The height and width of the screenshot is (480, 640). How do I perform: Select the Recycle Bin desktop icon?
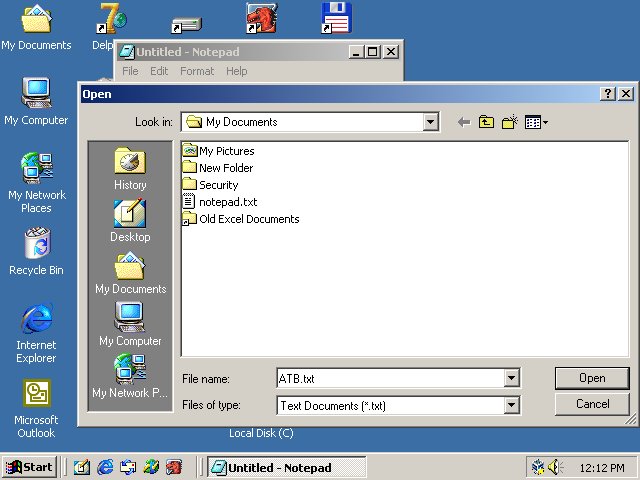click(x=36, y=251)
